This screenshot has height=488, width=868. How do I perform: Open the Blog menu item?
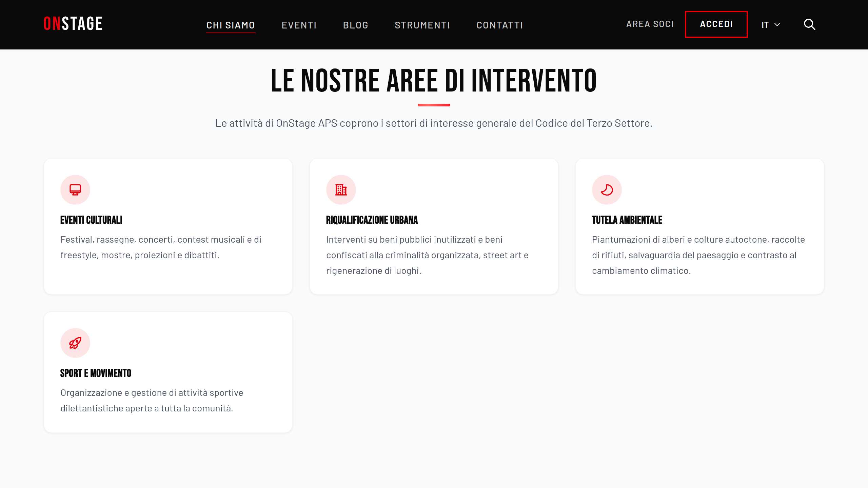pos(355,25)
